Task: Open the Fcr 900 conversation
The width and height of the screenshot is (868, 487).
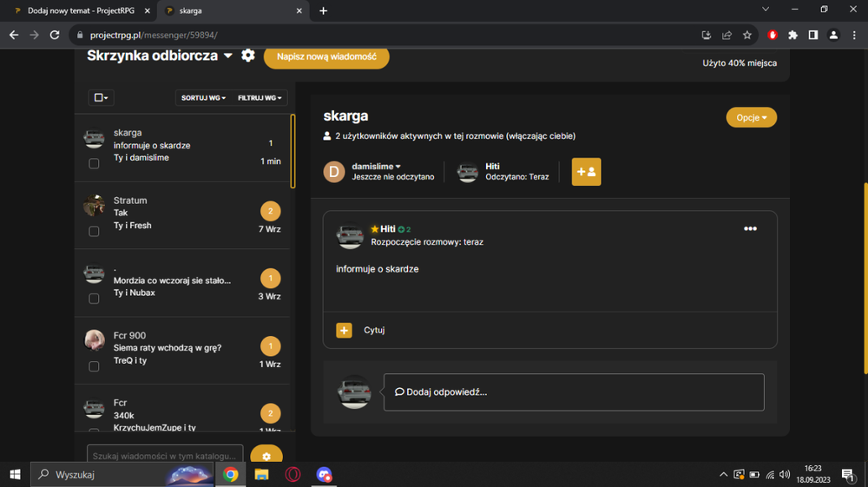Action: [x=182, y=351]
